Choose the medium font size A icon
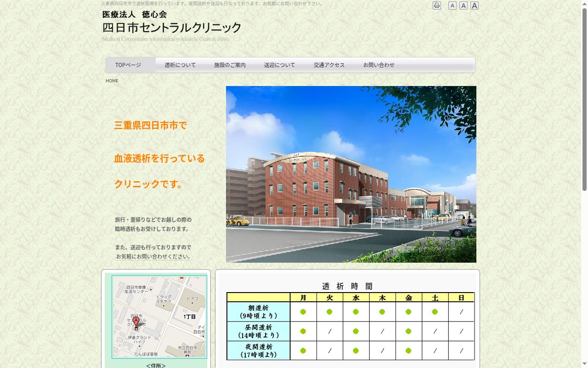588x368 pixels. [464, 6]
